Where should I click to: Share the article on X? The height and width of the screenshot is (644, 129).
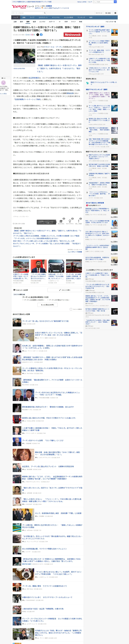(x=38, y=35)
